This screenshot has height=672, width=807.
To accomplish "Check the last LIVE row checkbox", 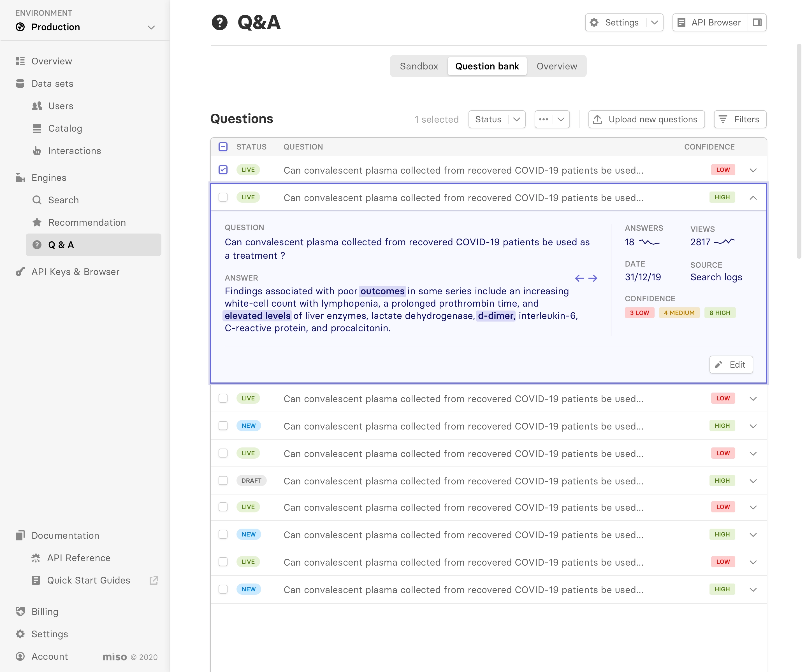I will click(x=223, y=562).
